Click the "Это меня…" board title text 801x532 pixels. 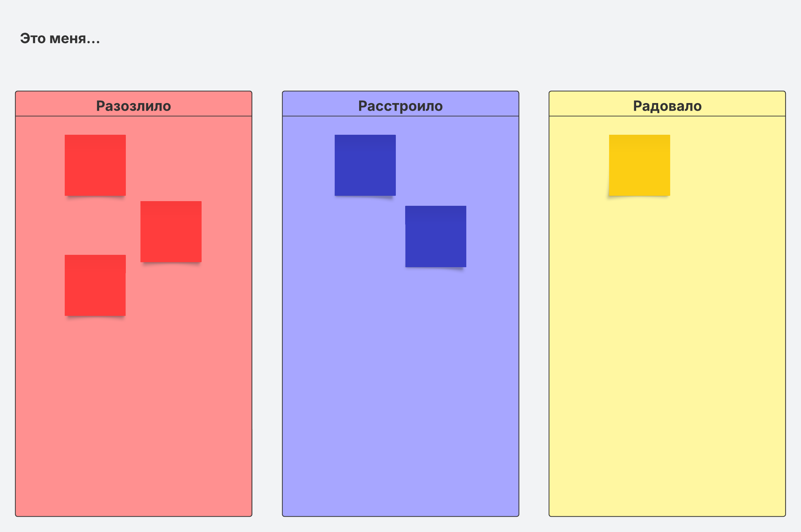click(60, 39)
